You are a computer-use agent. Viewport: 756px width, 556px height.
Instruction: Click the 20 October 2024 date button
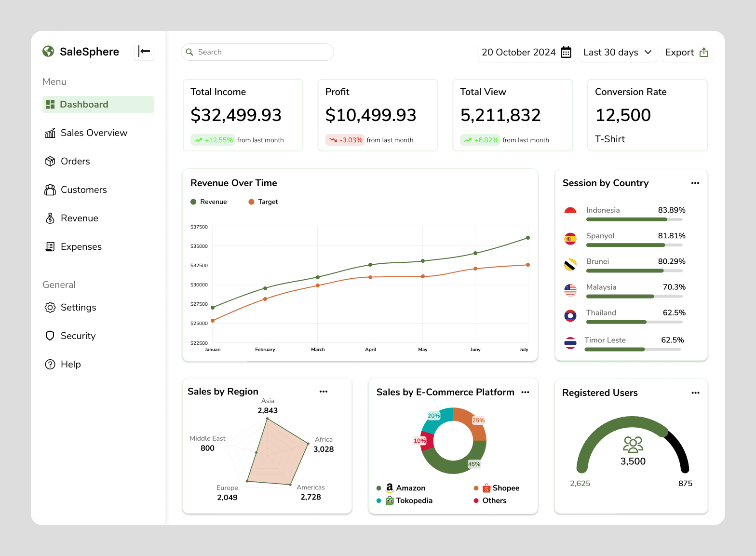[x=526, y=52]
